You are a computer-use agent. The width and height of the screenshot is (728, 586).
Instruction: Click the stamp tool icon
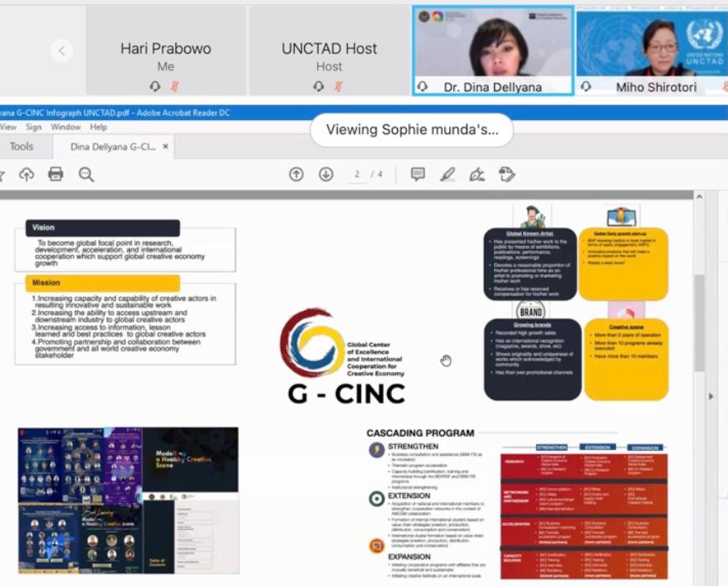[506, 174]
